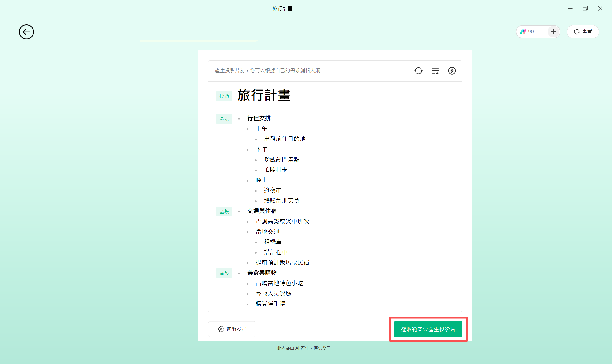Collapse the outline using the list icon

point(435,71)
